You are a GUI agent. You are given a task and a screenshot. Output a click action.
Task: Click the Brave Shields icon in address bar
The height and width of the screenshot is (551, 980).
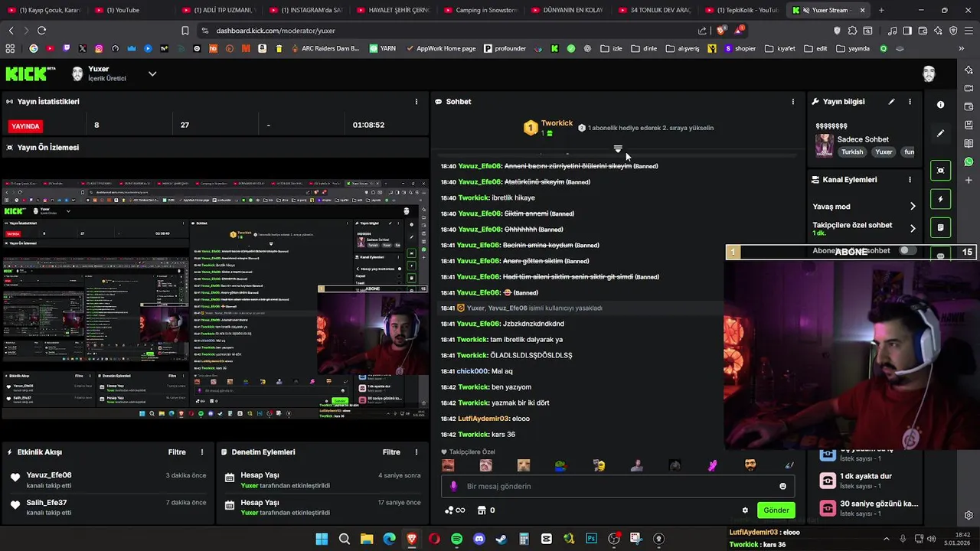click(720, 31)
